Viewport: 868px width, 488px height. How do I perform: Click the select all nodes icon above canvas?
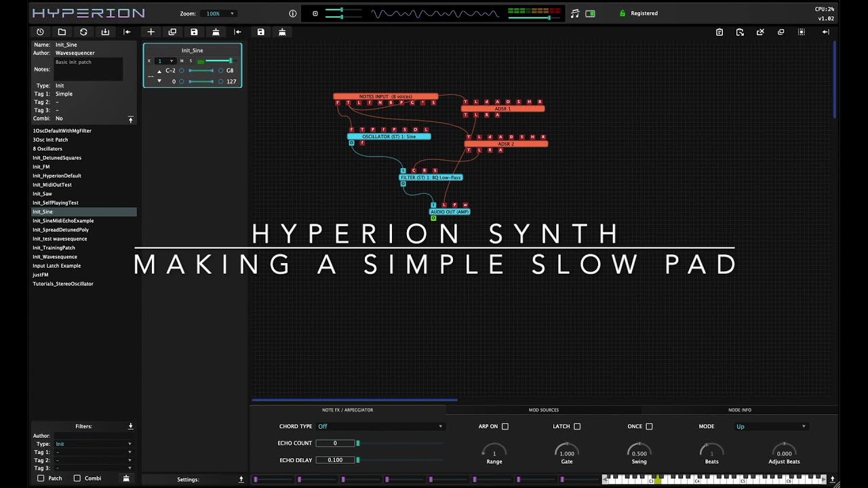coord(801,32)
